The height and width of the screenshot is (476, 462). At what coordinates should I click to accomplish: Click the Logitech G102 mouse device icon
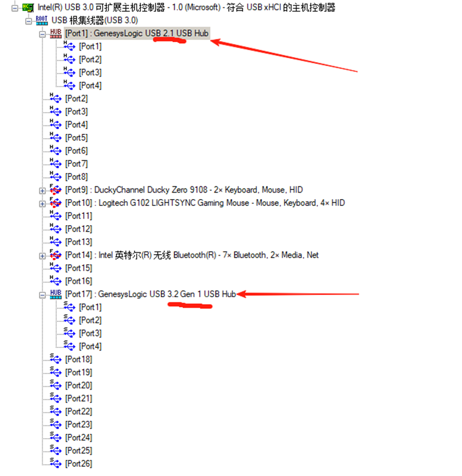coord(56,203)
